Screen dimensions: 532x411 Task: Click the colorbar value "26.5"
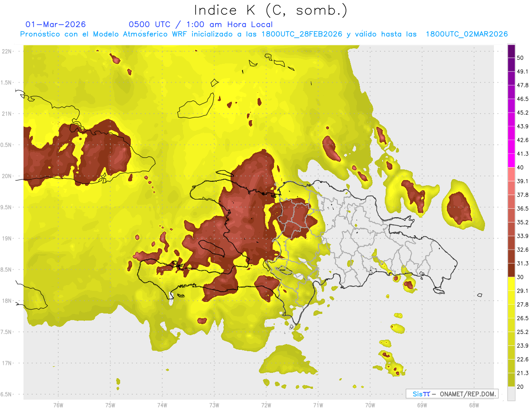[523, 318]
